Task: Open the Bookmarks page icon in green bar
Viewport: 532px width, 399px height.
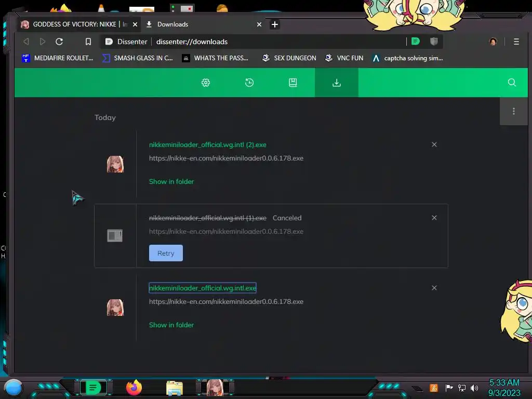Action: 293,83
